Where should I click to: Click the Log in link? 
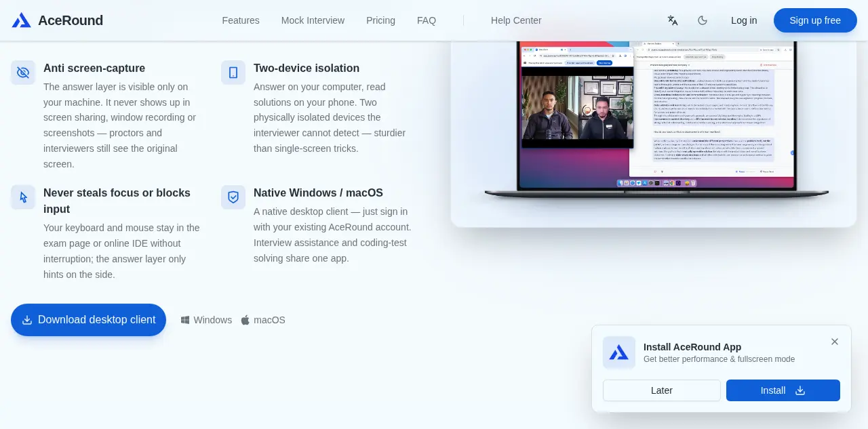744,20
